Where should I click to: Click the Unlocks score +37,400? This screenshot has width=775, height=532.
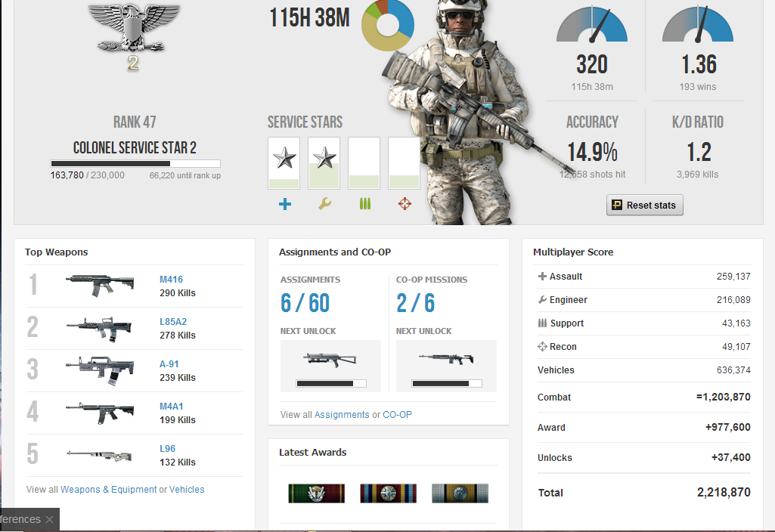pyautogui.click(x=731, y=457)
